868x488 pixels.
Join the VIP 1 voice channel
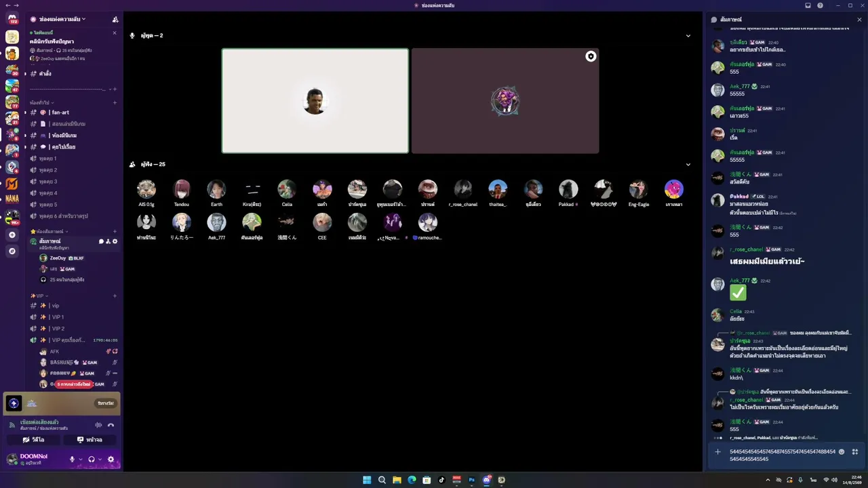coord(73,317)
